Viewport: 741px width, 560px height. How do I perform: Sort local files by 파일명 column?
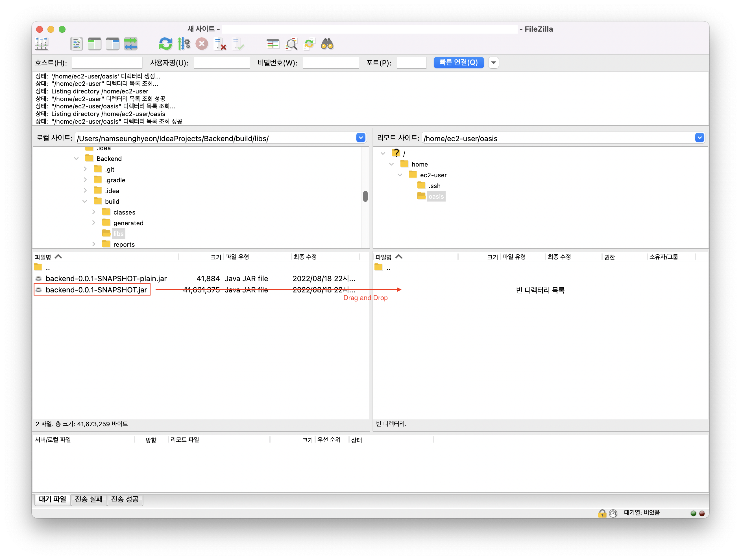pyautogui.click(x=106, y=257)
